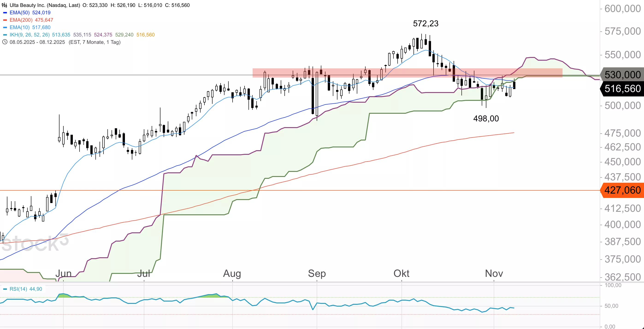Click the date range 08.05.2025 - 08.12.2025 text
The image size is (644, 329).
(x=37, y=42)
